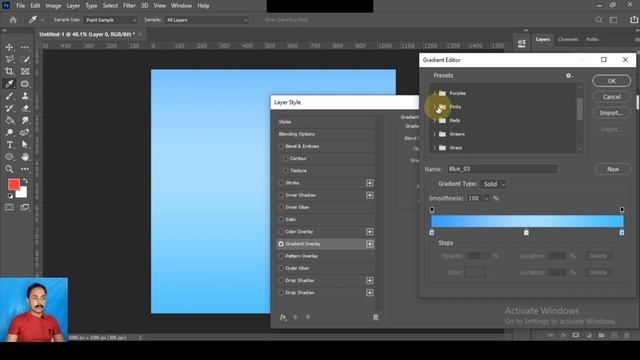Select the Ellipse shape tool
Screen dimensions: 640x360
(x=9, y=157)
